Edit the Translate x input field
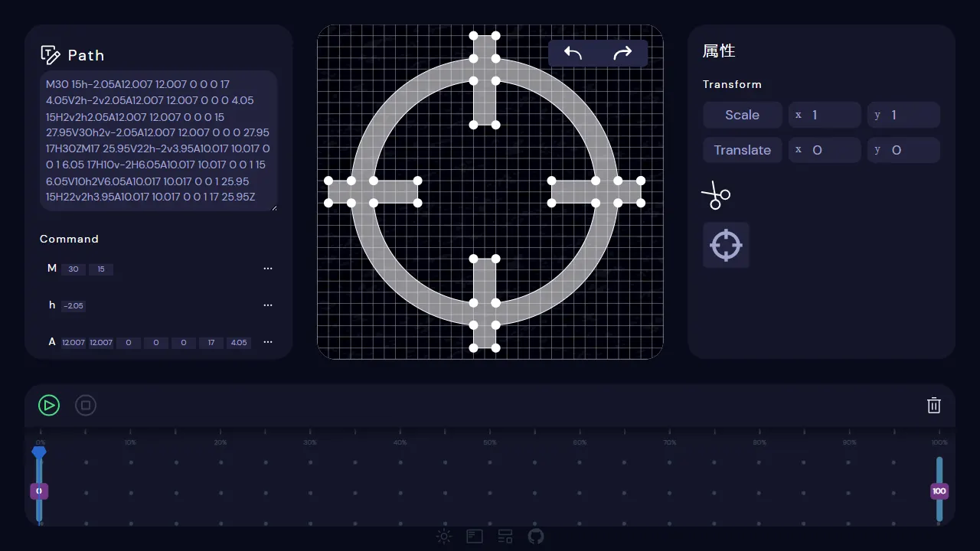The width and height of the screenshot is (980, 551). (x=825, y=150)
